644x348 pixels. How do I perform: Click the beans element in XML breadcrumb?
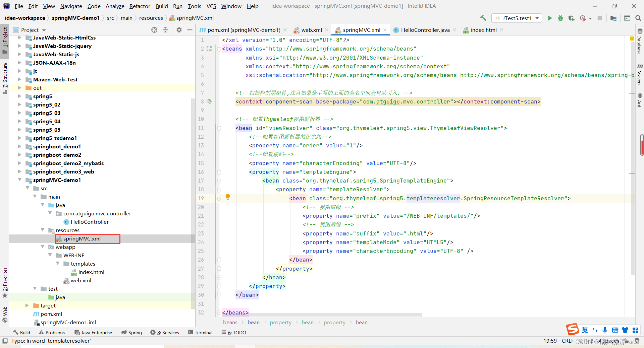[230, 323]
